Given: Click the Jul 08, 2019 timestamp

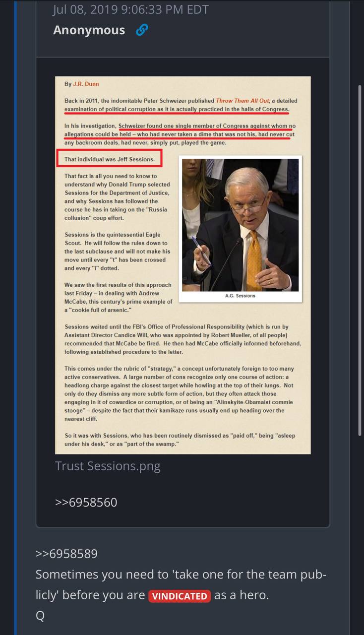Looking at the screenshot, I should [131, 9].
